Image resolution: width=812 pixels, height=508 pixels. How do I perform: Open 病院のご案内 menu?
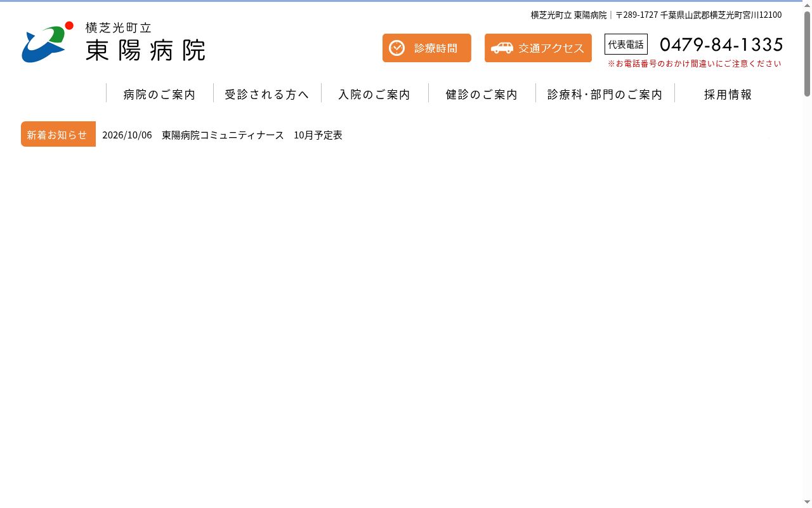tap(159, 95)
